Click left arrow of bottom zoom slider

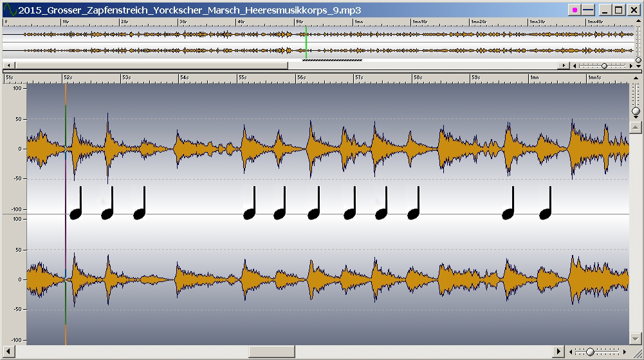571,352
